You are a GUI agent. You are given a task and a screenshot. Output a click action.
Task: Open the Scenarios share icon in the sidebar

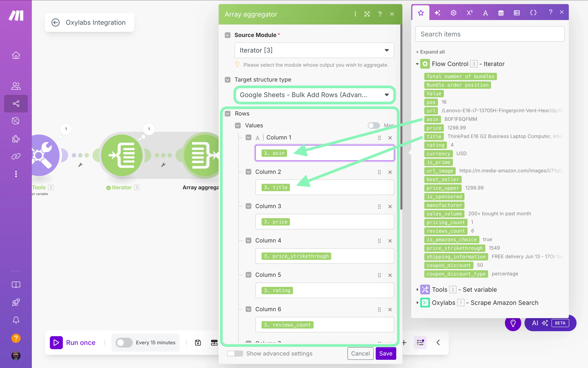pos(16,104)
